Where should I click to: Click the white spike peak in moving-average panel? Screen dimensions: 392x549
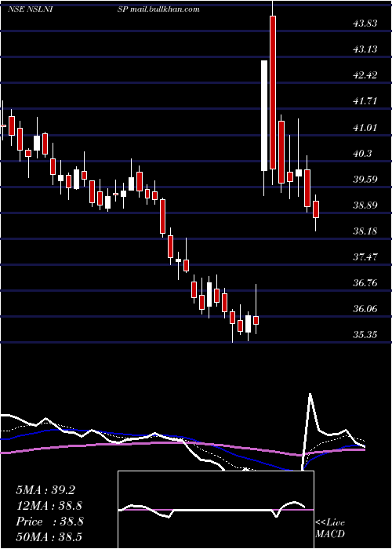[310, 394]
